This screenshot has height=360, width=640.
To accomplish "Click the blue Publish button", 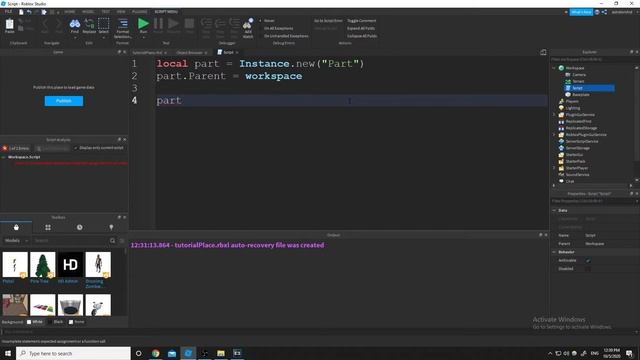I will click(64, 101).
